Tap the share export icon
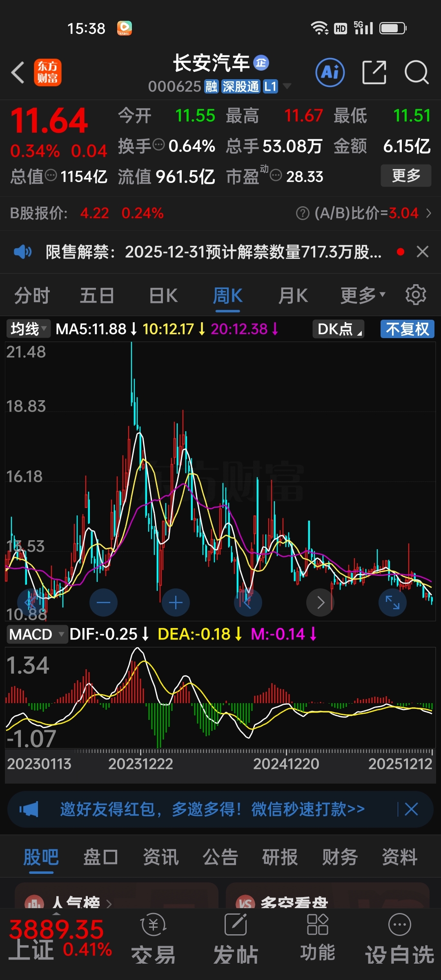The image size is (441, 980). pyautogui.click(x=374, y=72)
